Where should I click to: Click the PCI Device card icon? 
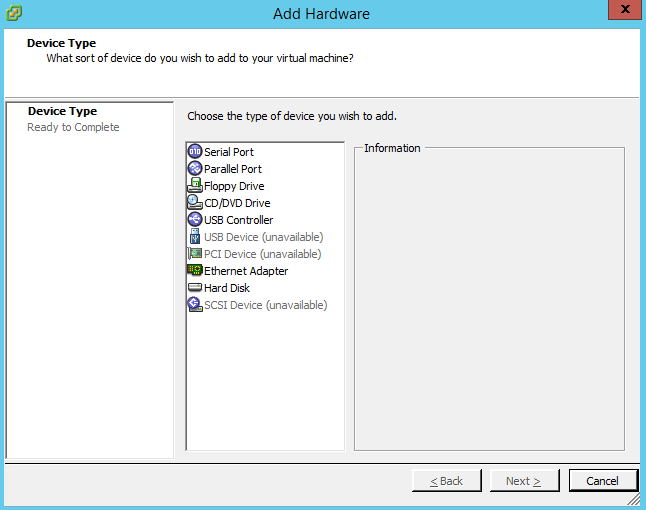(195, 253)
